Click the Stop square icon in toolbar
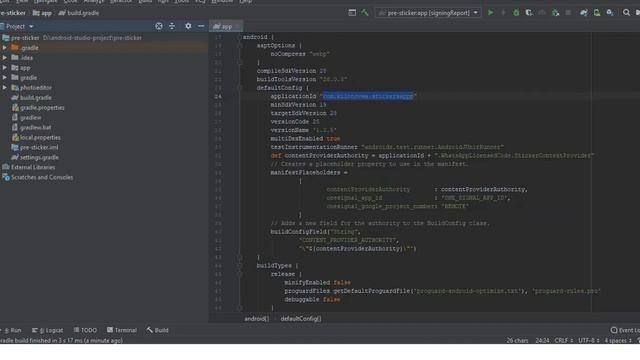This screenshot has width=640, height=360. coord(568,13)
